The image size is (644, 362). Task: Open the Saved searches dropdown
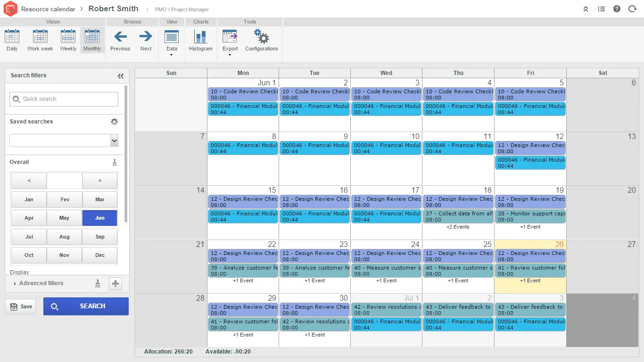pyautogui.click(x=114, y=140)
